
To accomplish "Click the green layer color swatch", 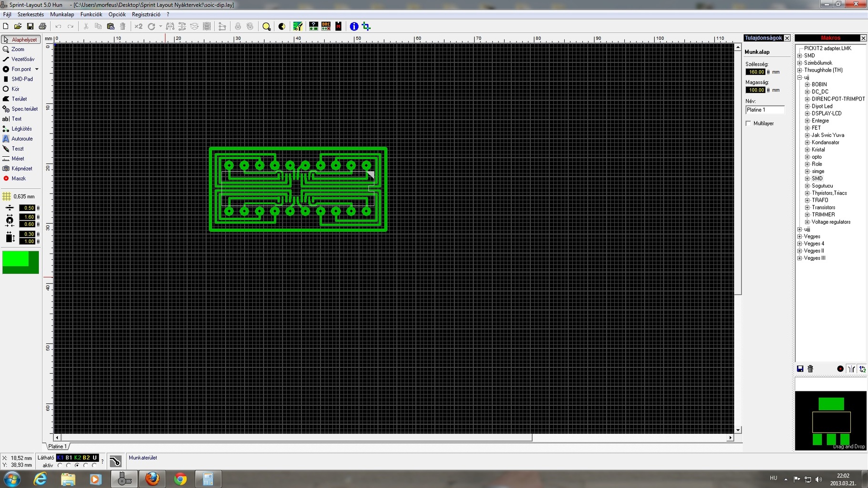I will (21, 262).
